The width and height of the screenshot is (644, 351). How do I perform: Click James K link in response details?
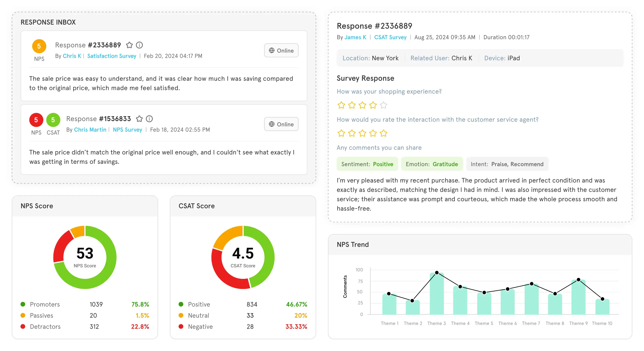coord(355,37)
